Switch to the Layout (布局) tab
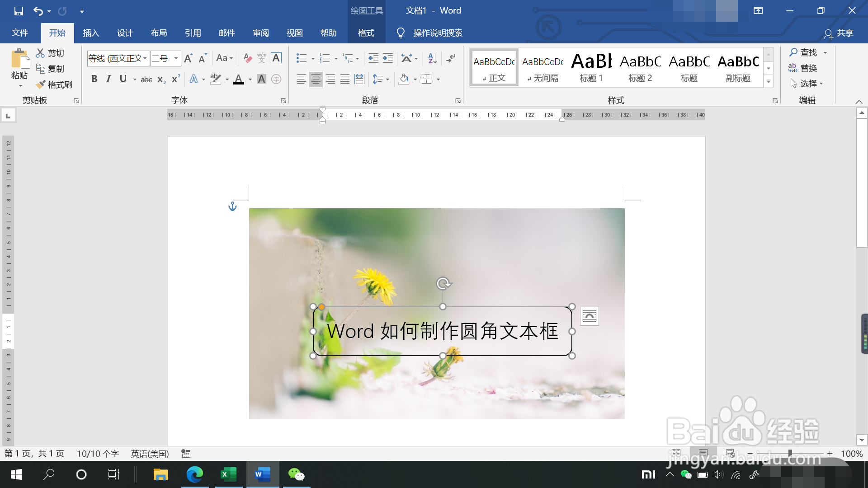This screenshot has height=488, width=868. pyautogui.click(x=159, y=33)
